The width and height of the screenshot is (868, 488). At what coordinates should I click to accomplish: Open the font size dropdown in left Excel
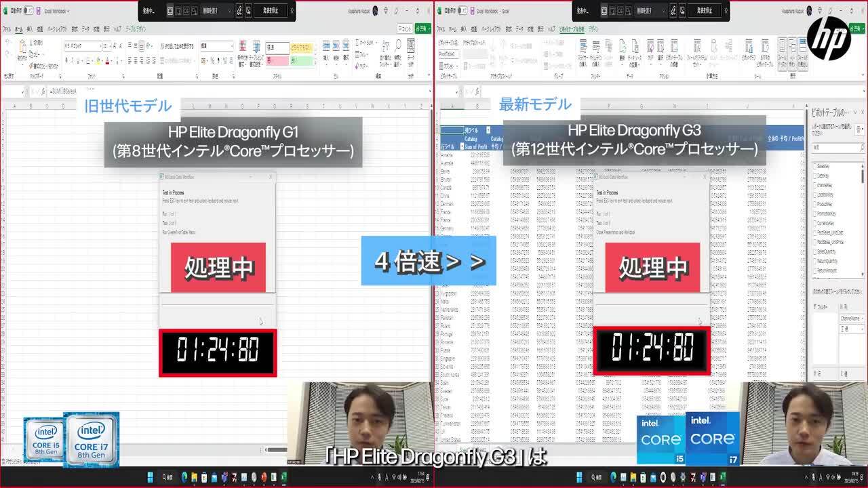(110, 45)
